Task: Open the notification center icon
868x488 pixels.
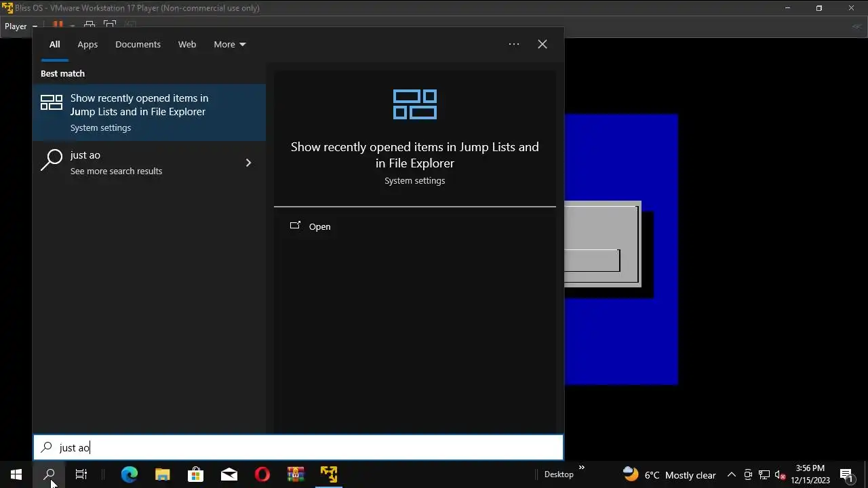Action: point(846,474)
